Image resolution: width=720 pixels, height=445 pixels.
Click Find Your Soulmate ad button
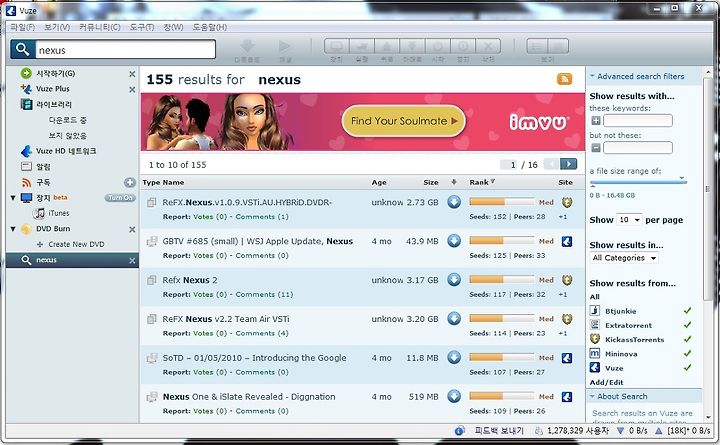pos(404,121)
